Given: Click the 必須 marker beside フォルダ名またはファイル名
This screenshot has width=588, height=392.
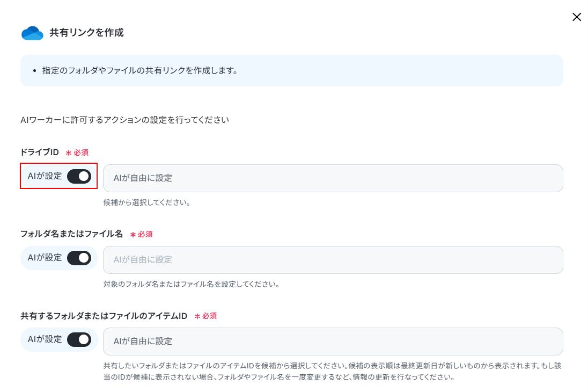Looking at the screenshot, I should click(x=142, y=234).
